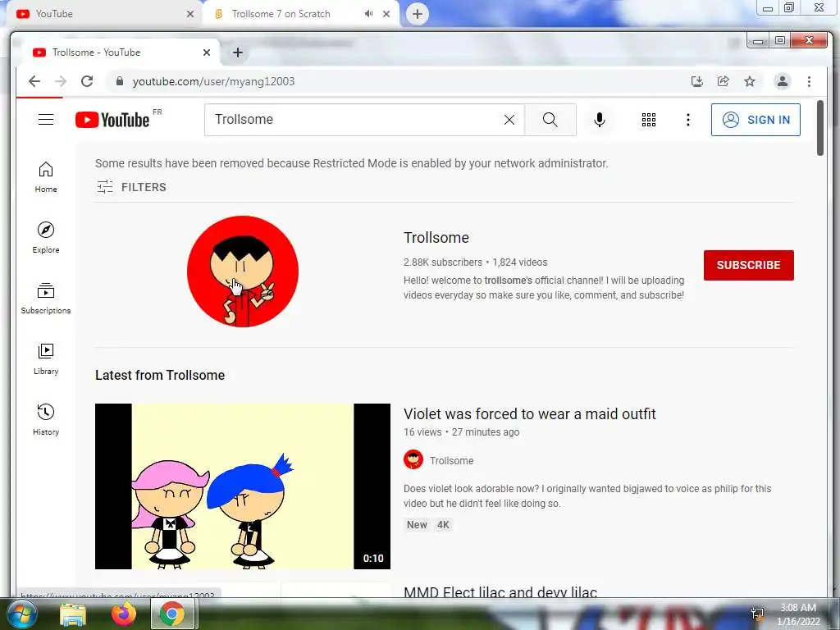Open a new tab in front window
Screen dimensions: 840x630
tap(238, 52)
